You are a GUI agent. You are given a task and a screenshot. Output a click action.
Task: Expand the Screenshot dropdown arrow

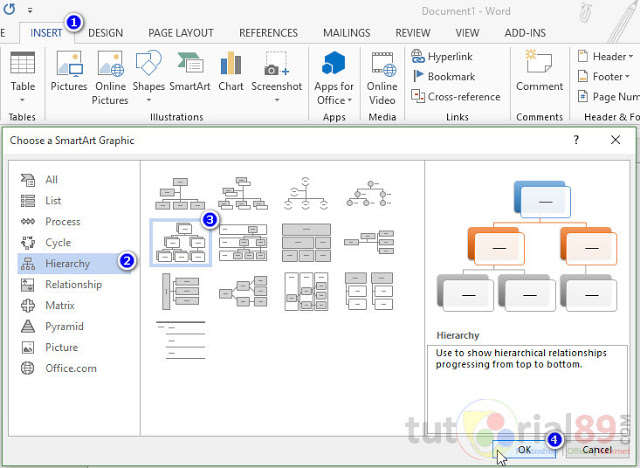(x=277, y=100)
